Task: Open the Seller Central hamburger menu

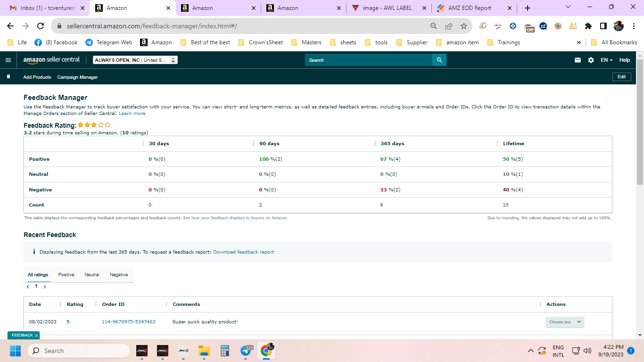Action: coord(8,60)
